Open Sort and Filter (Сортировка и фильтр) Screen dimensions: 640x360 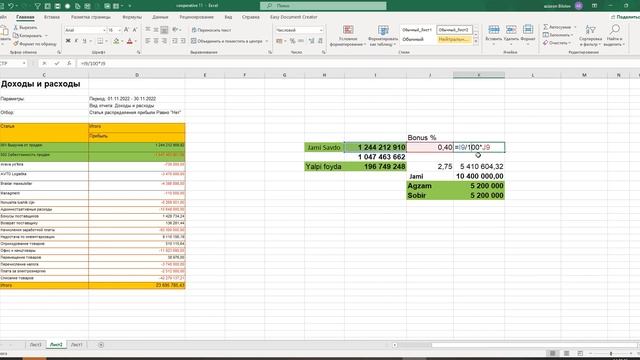click(590, 35)
